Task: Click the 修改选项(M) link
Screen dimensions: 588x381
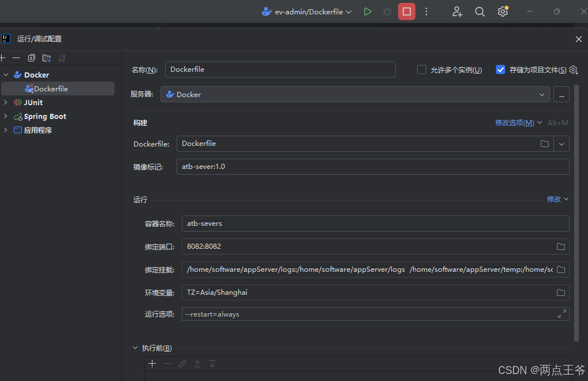Action: click(x=514, y=122)
